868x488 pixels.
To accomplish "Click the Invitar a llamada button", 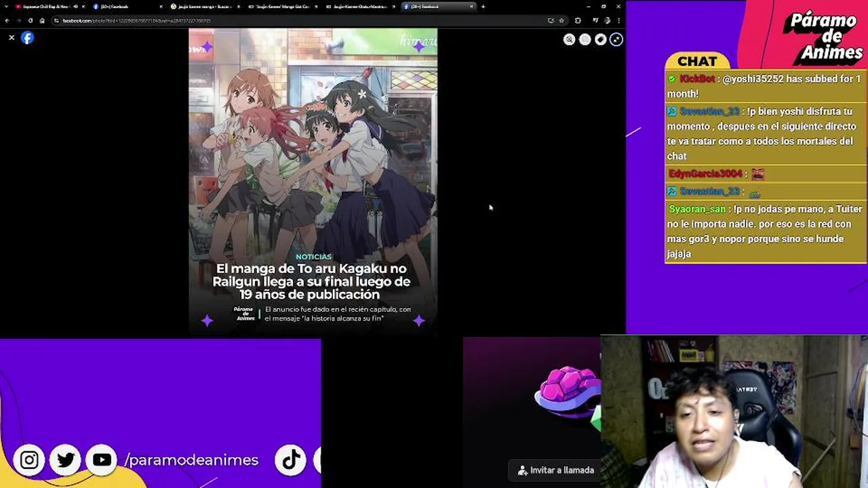I will [x=555, y=470].
